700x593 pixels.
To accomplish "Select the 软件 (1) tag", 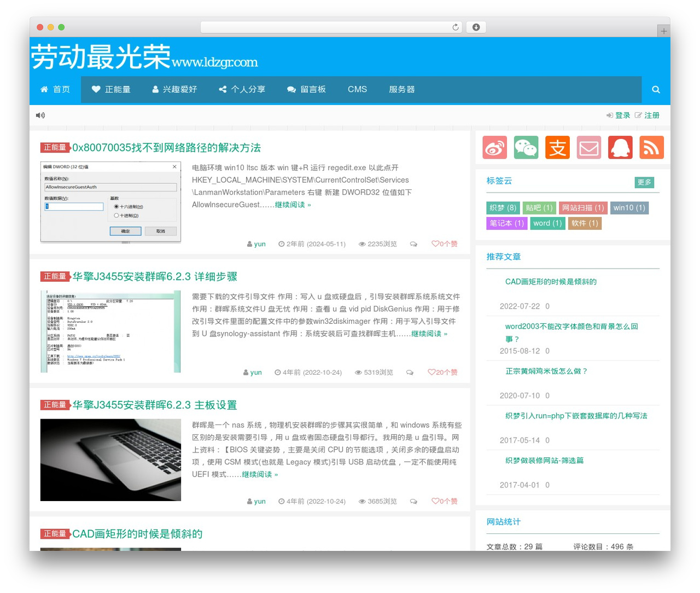I will (x=585, y=223).
